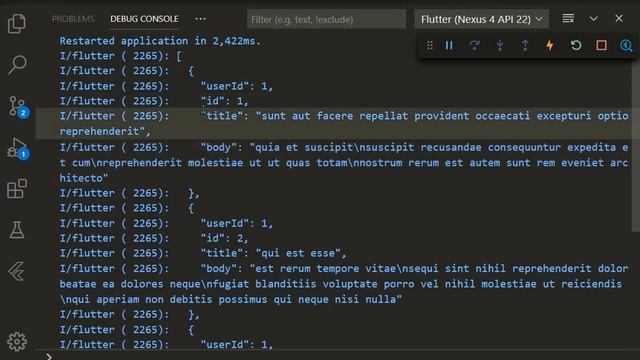Trigger Flutter Hot Reload lightning icon

click(x=550, y=45)
